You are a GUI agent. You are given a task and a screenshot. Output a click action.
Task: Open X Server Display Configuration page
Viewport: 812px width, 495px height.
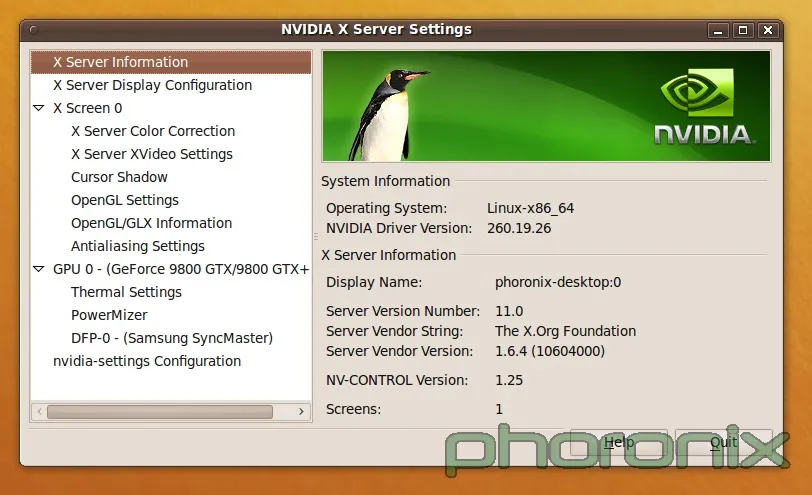pos(152,85)
